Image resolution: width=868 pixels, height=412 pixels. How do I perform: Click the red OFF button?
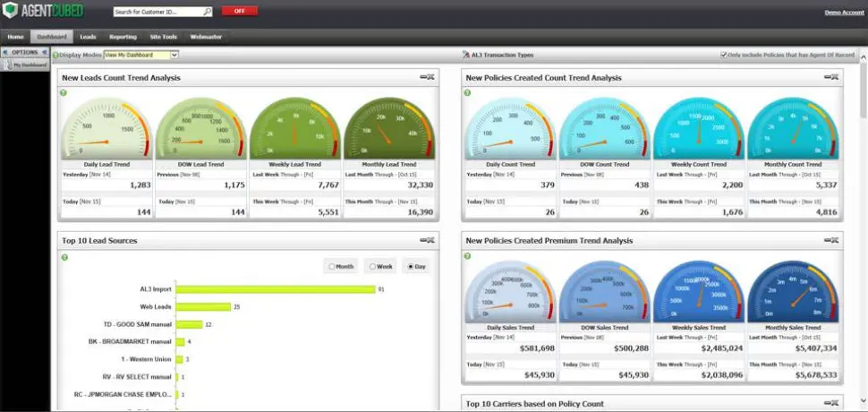[239, 12]
